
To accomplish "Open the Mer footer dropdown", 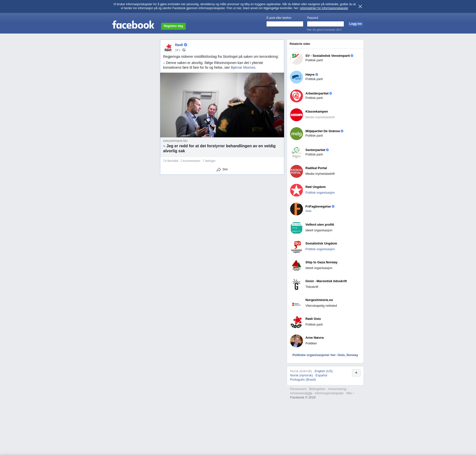I will (350, 393).
